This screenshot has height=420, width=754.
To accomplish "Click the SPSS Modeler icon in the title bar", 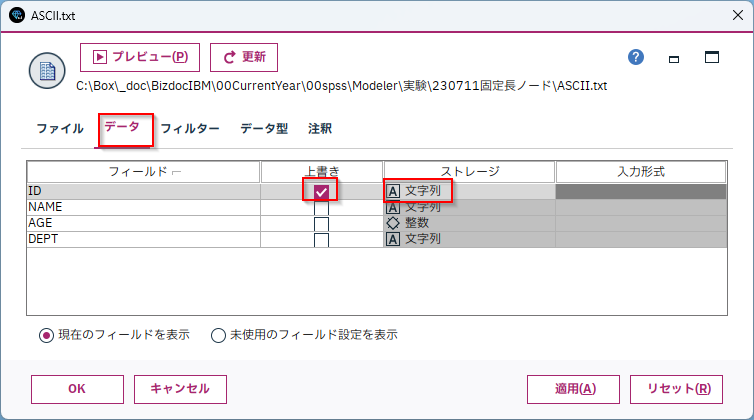I will click(x=17, y=15).
